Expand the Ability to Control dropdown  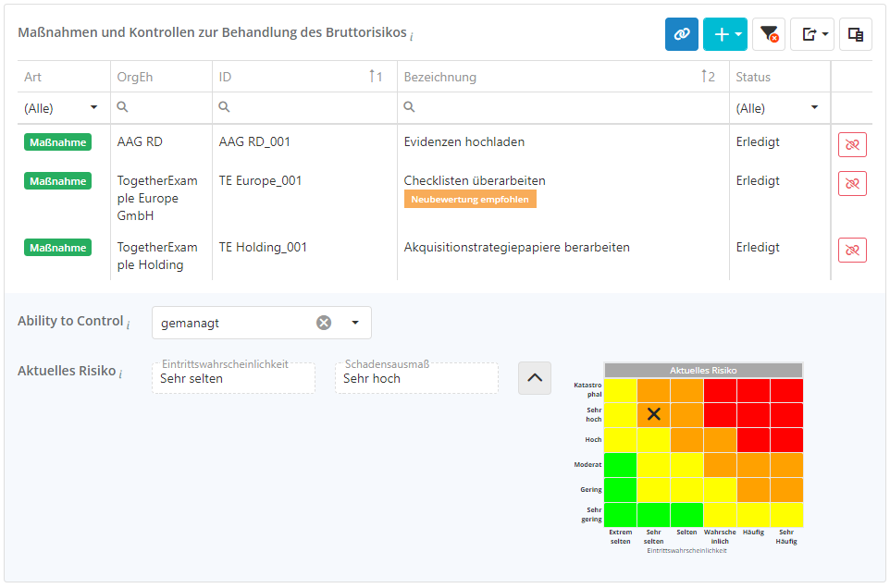tap(355, 323)
